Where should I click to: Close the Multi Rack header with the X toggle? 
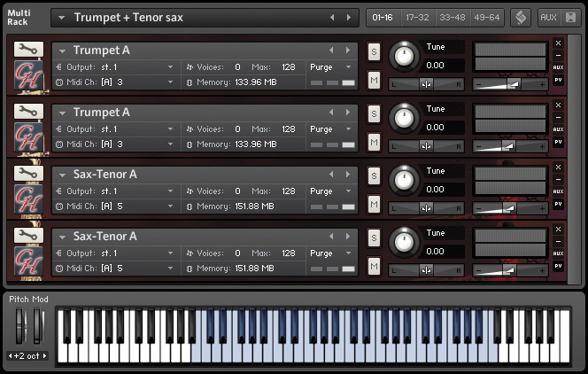click(x=570, y=17)
